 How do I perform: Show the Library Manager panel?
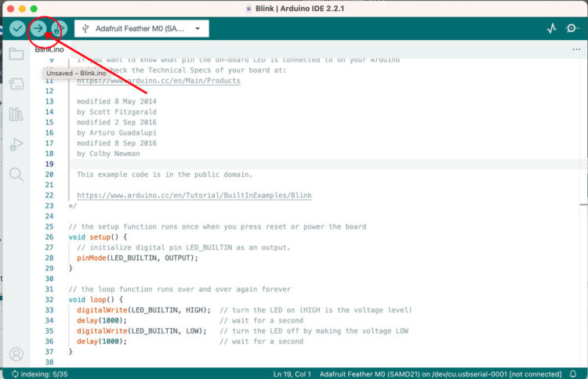[x=16, y=114]
